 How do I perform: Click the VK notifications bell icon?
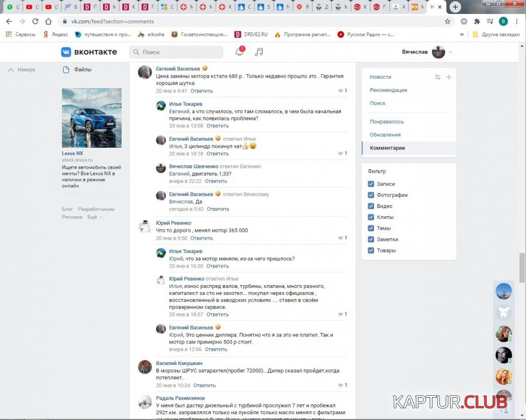click(x=239, y=52)
